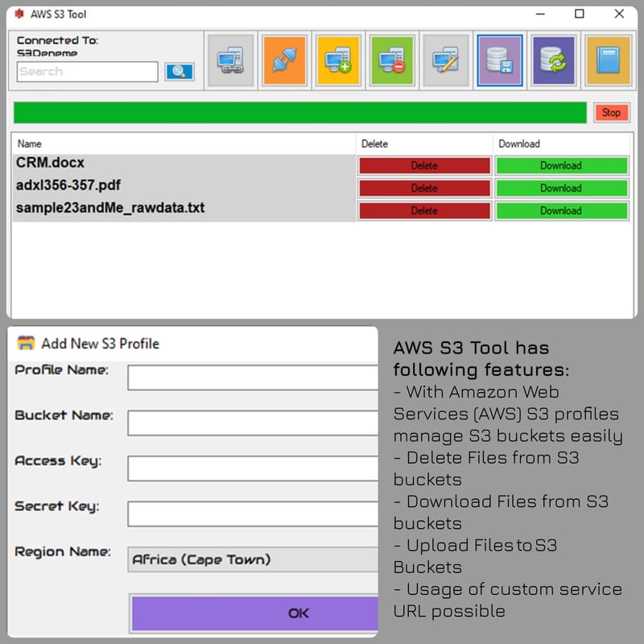644x644 pixels.
Task: Click the Add New S3 Profile window icon
Action: [x=26, y=343]
